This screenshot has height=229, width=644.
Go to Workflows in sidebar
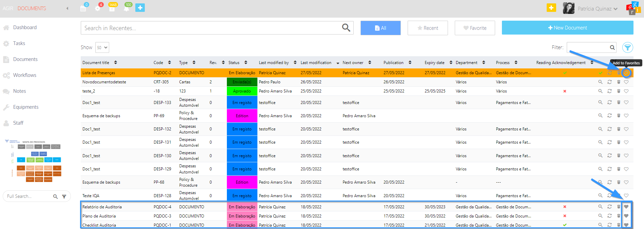click(24, 75)
